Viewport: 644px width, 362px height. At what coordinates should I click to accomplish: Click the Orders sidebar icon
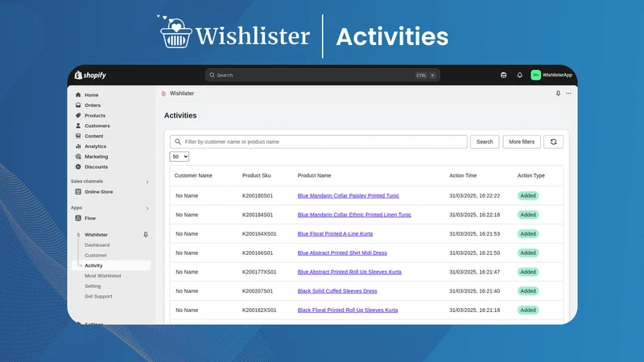(x=78, y=105)
